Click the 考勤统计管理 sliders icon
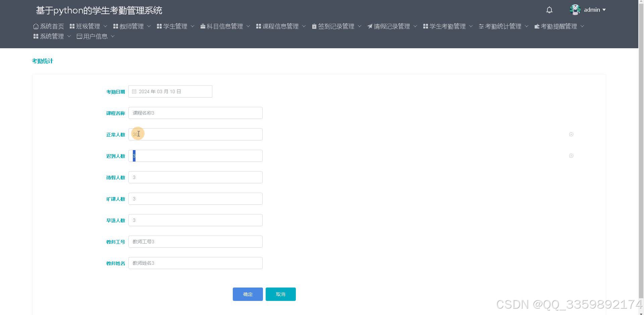The width and height of the screenshot is (644, 315). tap(481, 26)
